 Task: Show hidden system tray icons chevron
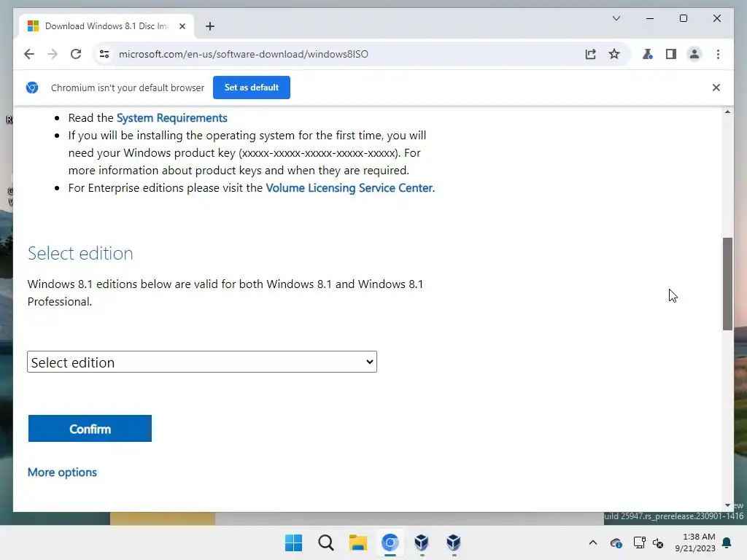(x=592, y=542)
